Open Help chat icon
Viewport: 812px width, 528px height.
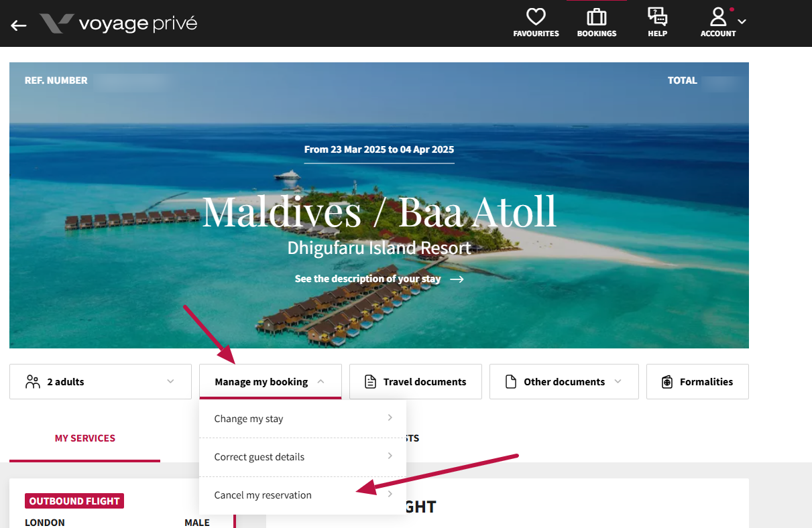click(657, 17)
